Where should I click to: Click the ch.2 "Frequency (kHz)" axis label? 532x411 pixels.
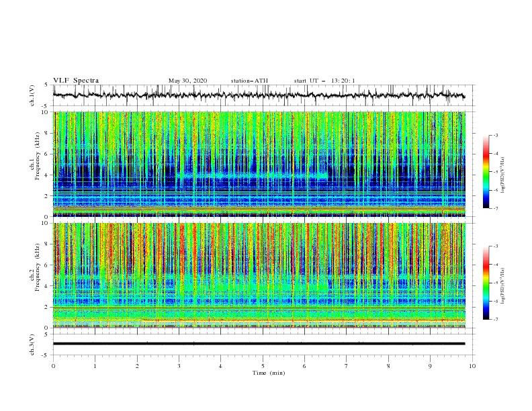36,267
